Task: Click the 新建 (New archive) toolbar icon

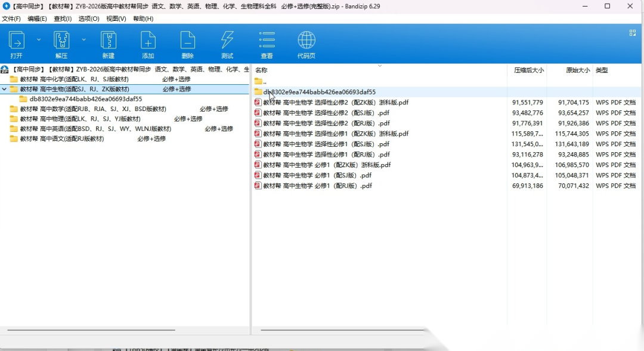Action: 108,41
